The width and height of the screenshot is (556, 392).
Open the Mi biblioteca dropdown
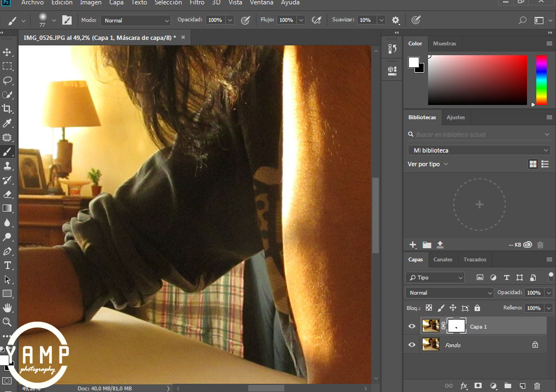click(x=479, y=150)
